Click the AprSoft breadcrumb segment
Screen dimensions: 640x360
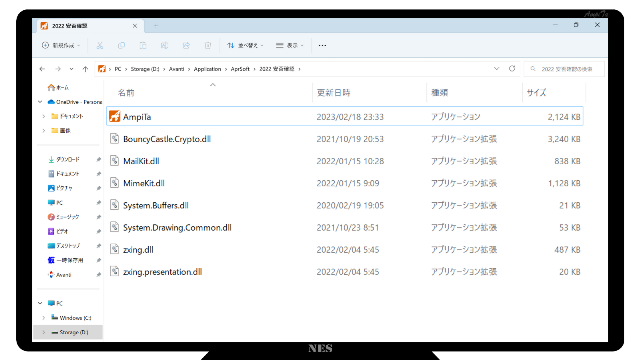pos(240,69)
